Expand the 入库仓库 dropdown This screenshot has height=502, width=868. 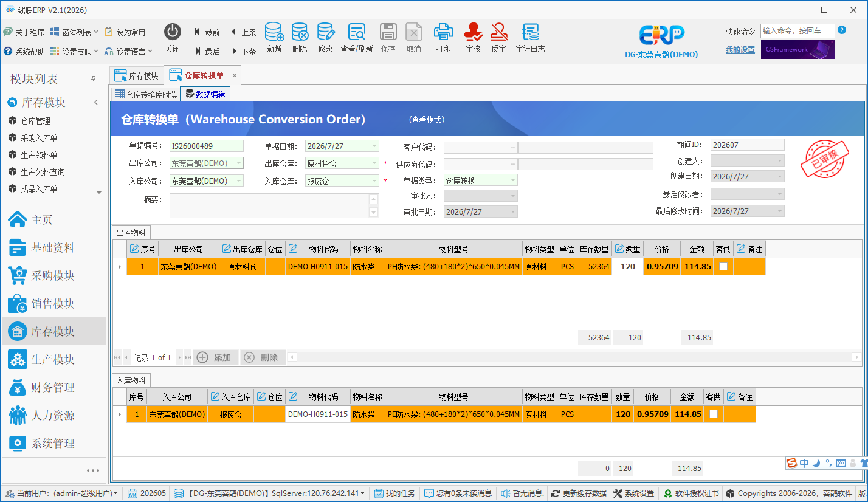[x=374, y=181]
